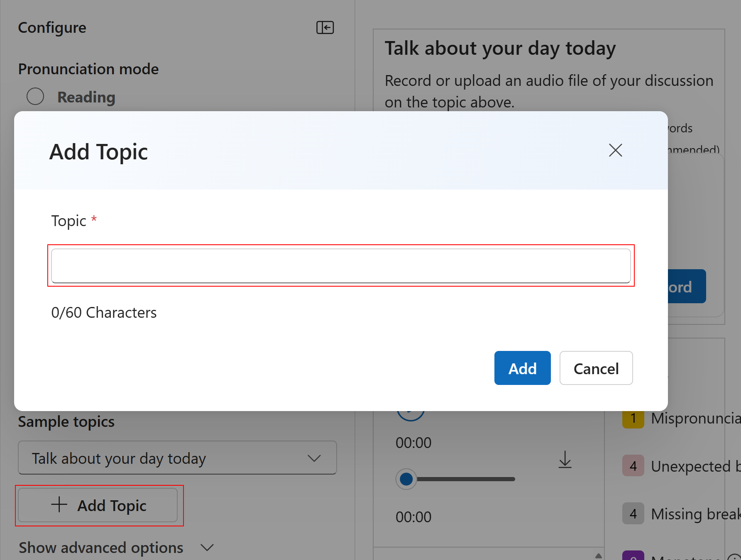The image size is (741, 560).
Task: Select the Unexpected break error badge
Action: pos(633,466)
